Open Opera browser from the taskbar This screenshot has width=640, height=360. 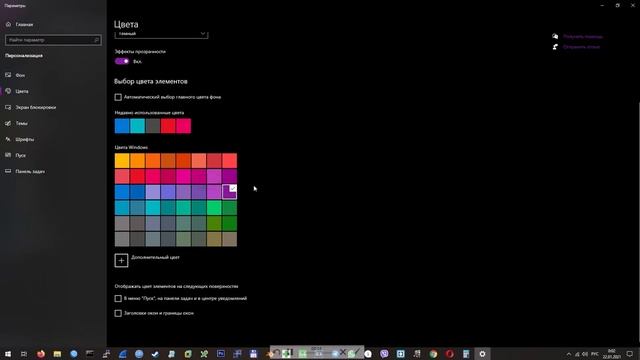point(449,354)
